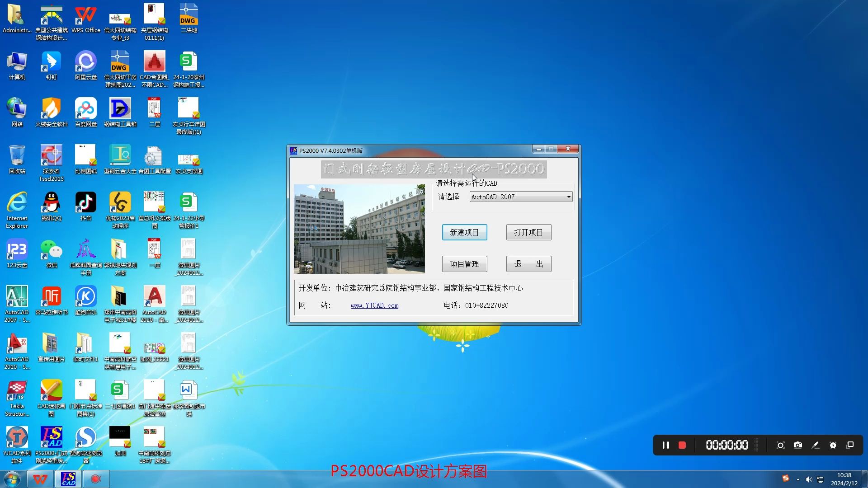Select the 桃李面包超市楞 Word document icon
Screen dimensions: 868x488
point(189,399)
